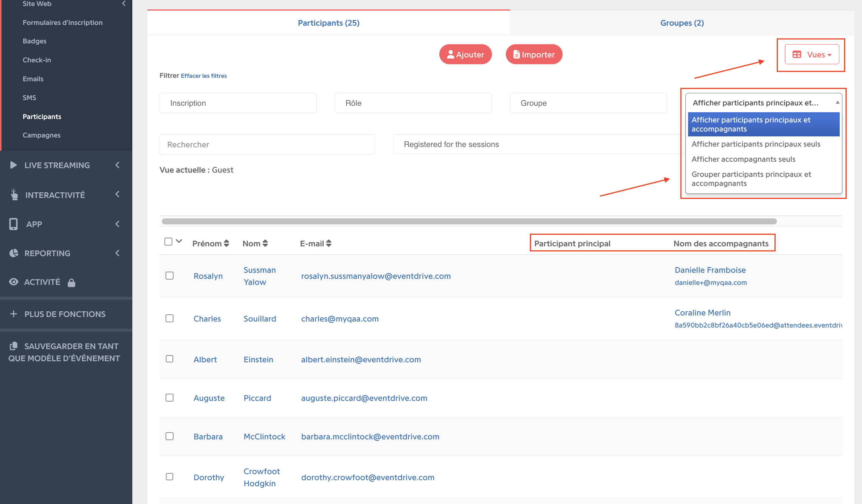Click the Live Streaming play icon
Image resolution: width=862 pixels, height=504 pixels.
(13, 165)
